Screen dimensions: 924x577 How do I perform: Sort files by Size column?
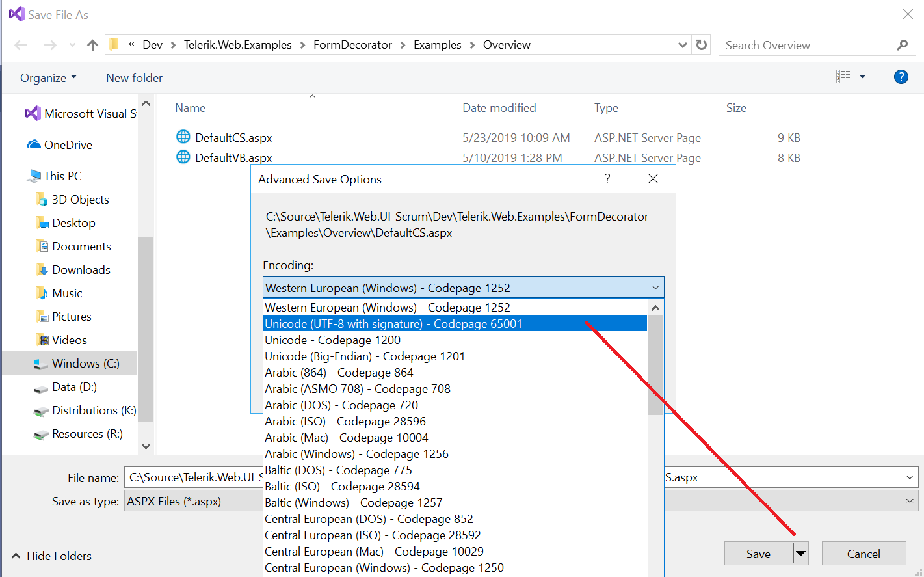[x=736, y=108]
